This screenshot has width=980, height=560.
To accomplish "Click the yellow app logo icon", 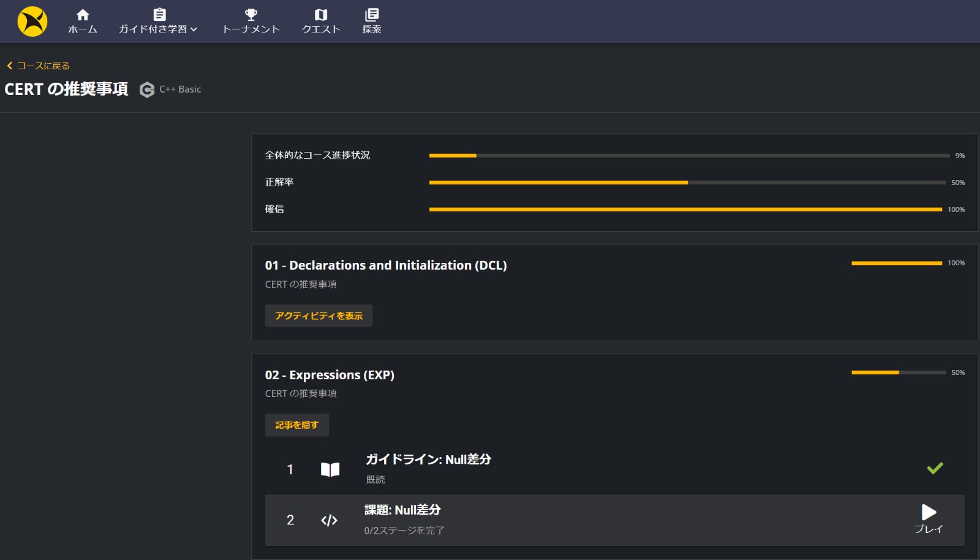I will coord(32,21).
